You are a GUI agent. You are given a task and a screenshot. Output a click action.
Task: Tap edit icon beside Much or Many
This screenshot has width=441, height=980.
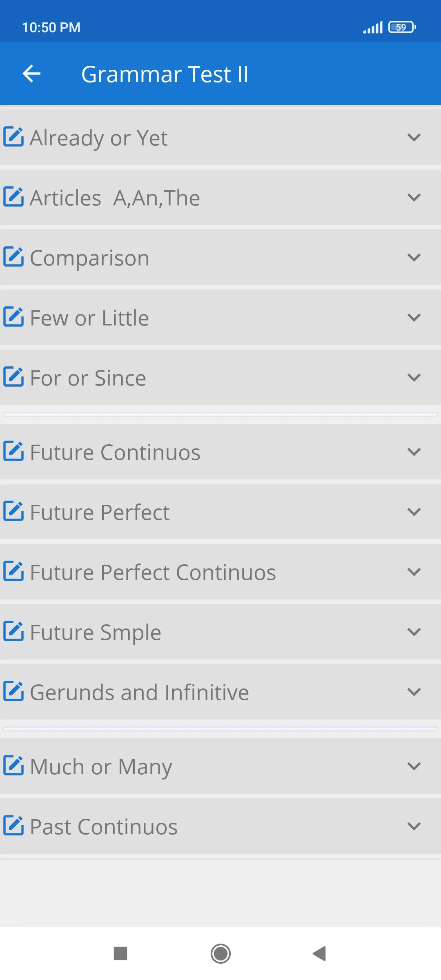13,766
